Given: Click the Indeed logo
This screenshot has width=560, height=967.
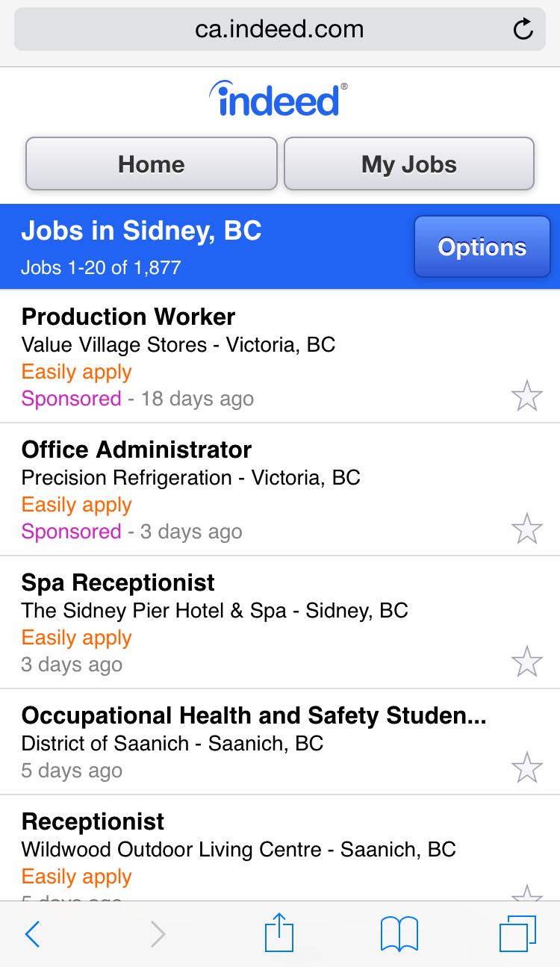Looking at the screenshot, I should tap(279, 99).
